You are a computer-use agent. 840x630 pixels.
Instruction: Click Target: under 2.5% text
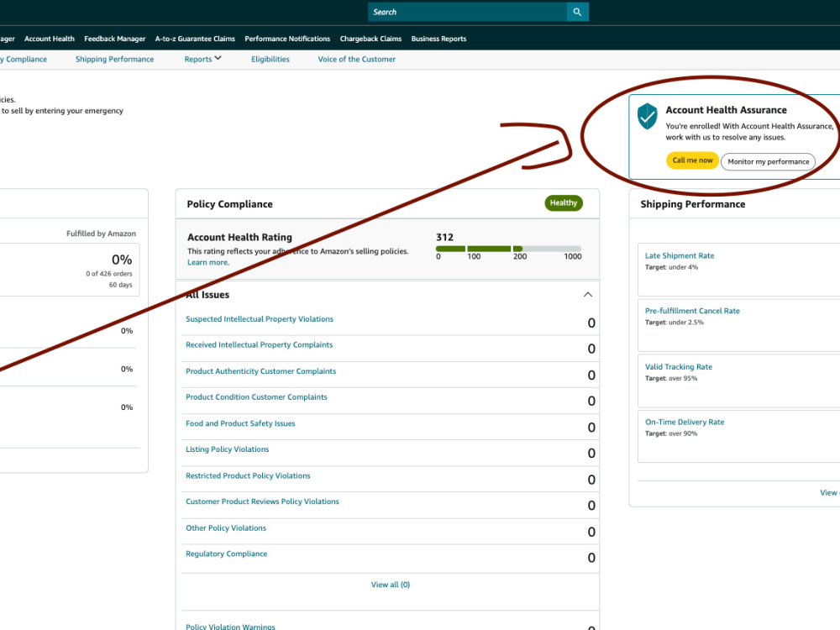(x=674, y=322)
